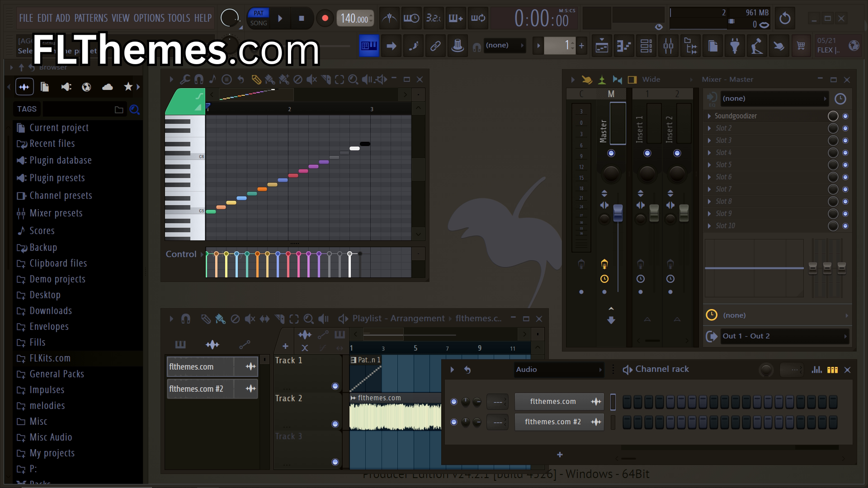This screenshot has height=488, width=868.
Task: Click the browser files document tab icon
Action: point(45,87)
